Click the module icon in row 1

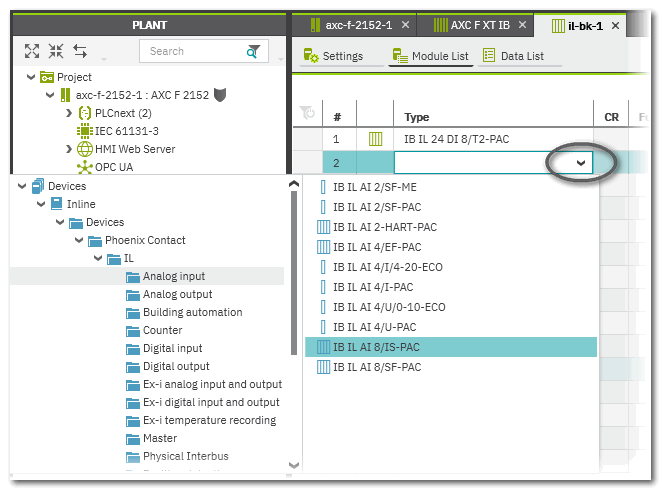(376, 139)
